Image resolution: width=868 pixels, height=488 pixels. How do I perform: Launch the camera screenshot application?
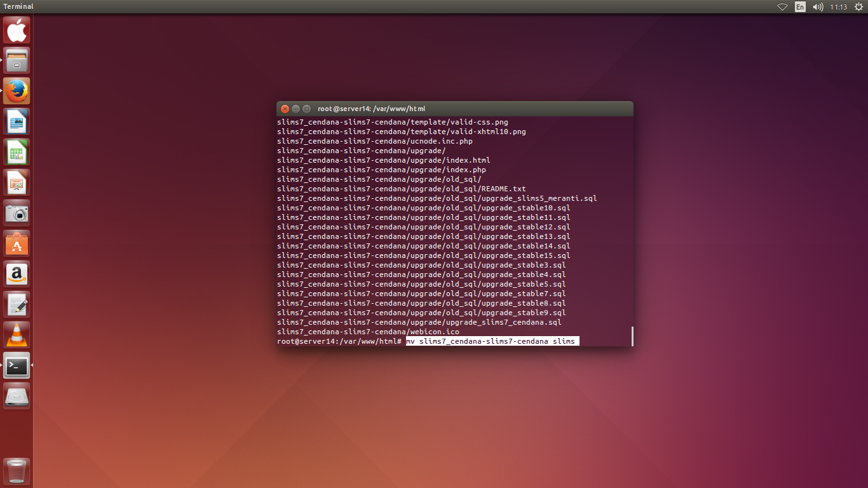(x=17, y=213)
